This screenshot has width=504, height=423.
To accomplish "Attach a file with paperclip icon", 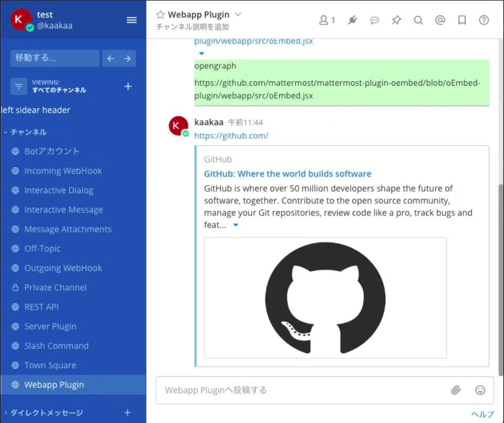I will tap(456, 390).
